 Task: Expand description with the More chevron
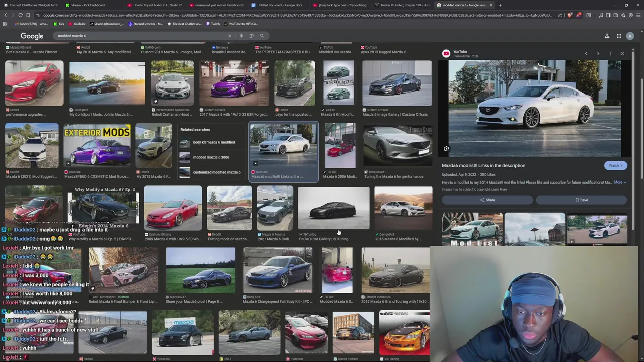click(x=620, y=182)
